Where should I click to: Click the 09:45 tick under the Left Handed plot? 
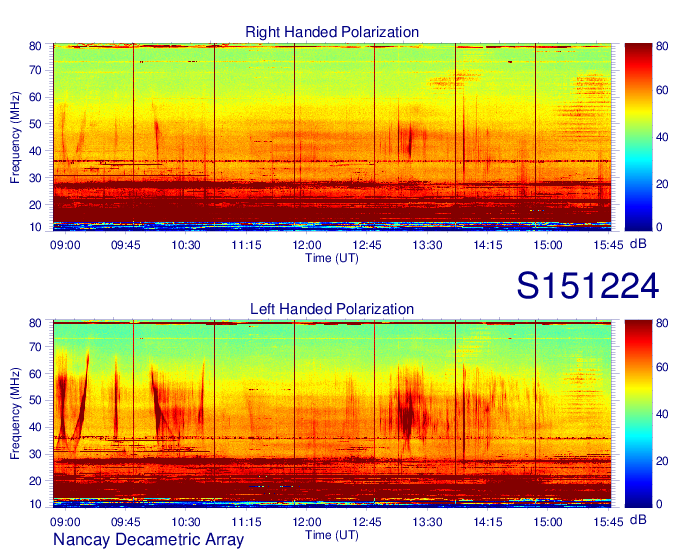126,522
